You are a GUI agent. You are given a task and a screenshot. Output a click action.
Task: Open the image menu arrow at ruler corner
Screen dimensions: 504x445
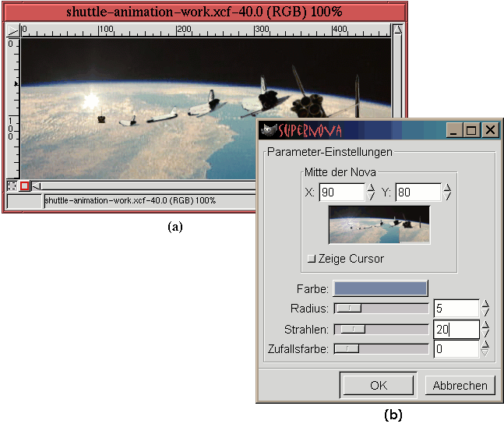[x=12, y=30]
